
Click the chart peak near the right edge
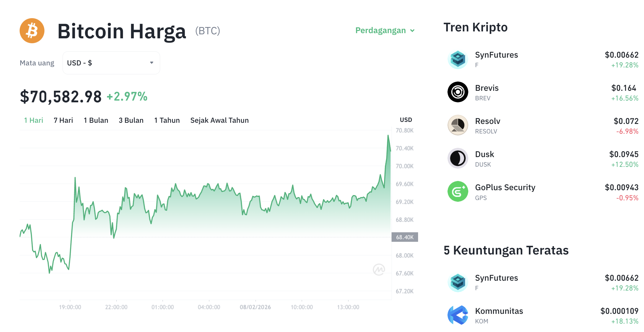point(388,135)
